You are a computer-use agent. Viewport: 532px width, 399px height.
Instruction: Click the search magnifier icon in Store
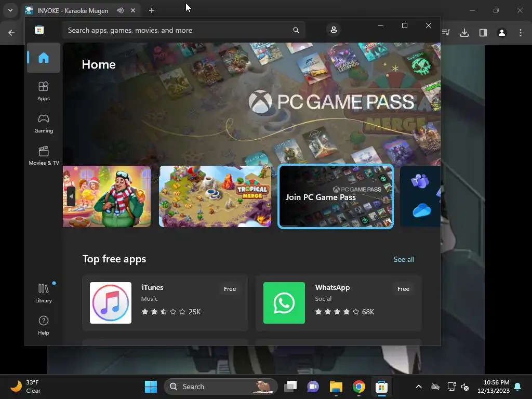click(x=296, y=30)
